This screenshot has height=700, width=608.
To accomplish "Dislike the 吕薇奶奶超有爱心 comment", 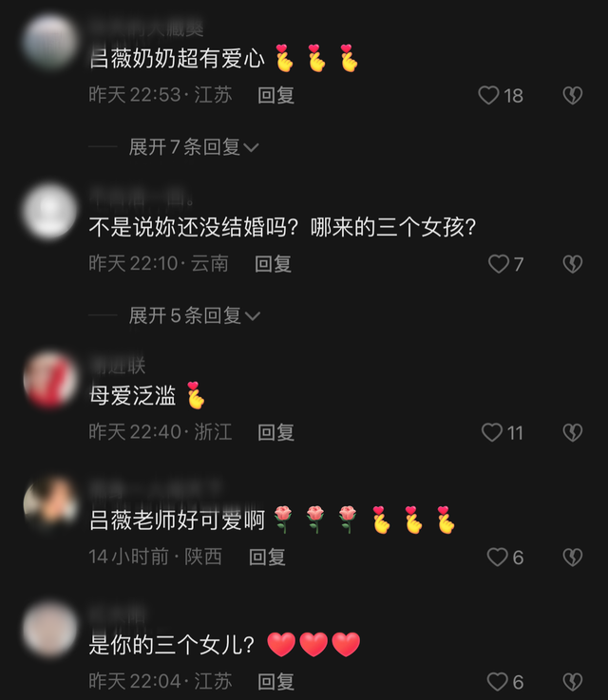I will 573,95.
